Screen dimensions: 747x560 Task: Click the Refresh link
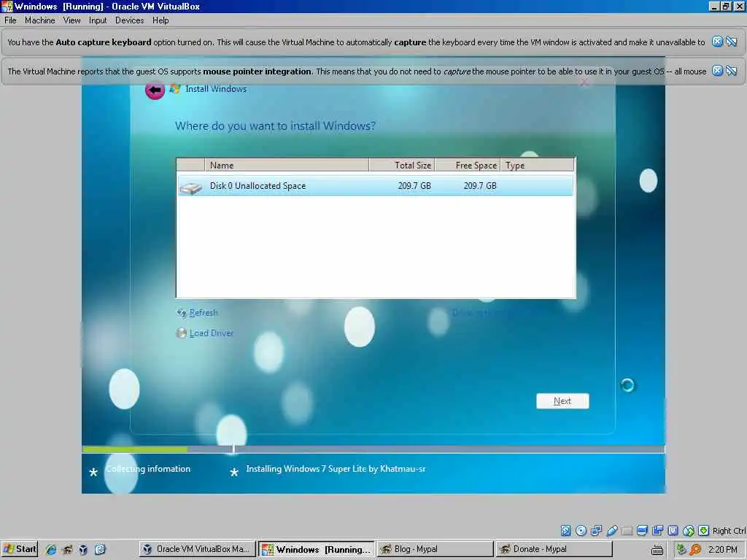click(204, 313)
